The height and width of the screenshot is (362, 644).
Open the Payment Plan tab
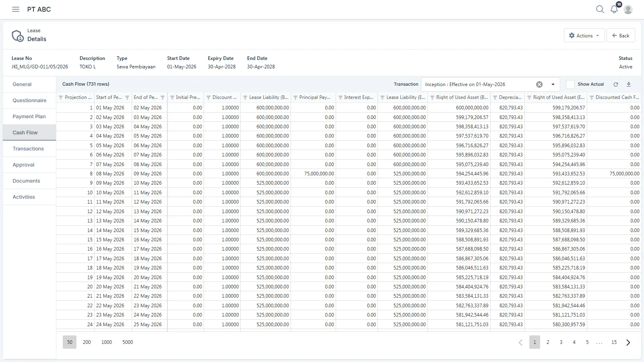29,117
